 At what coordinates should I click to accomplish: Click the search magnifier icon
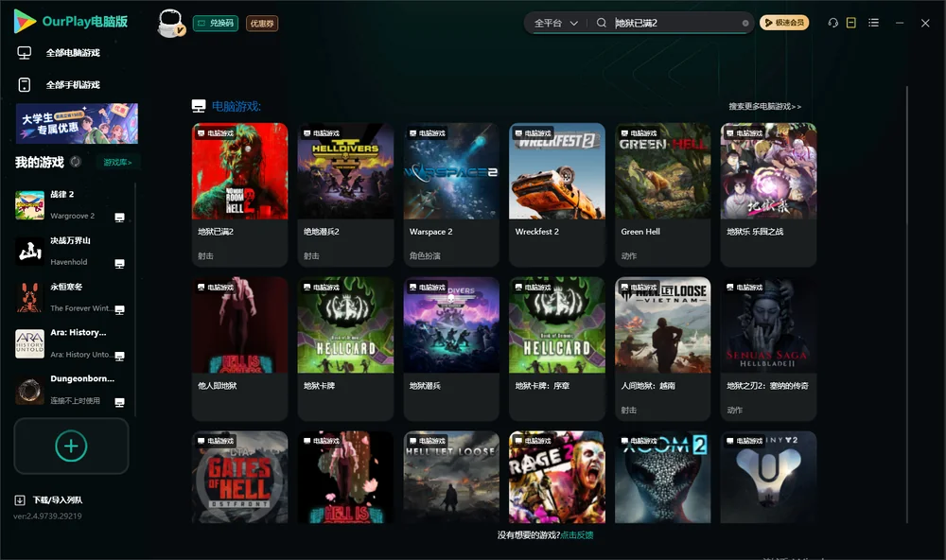[x=602, y=23]
